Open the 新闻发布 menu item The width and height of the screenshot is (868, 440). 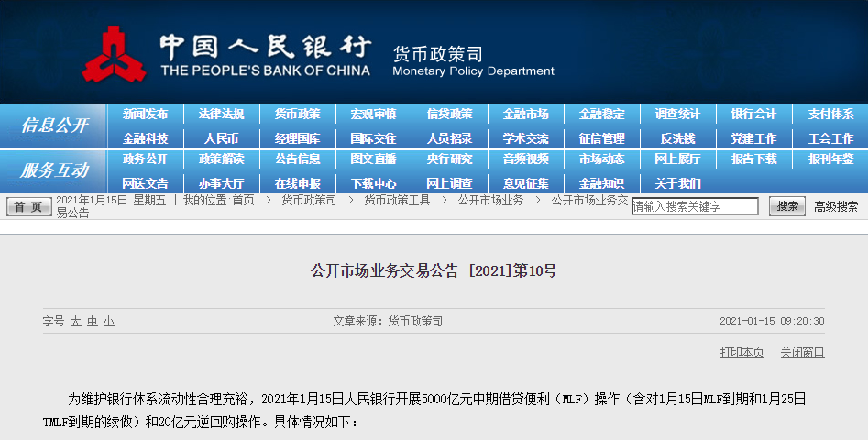146,115
